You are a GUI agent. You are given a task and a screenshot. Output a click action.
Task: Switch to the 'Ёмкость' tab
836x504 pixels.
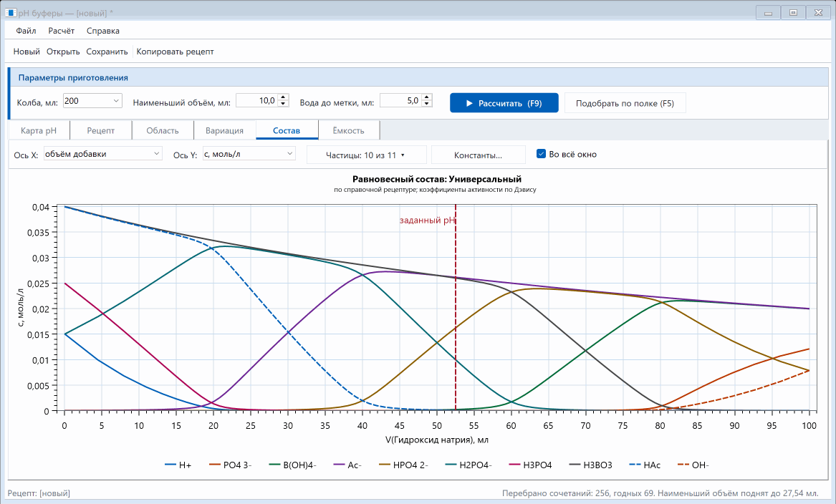coord(349,130)
